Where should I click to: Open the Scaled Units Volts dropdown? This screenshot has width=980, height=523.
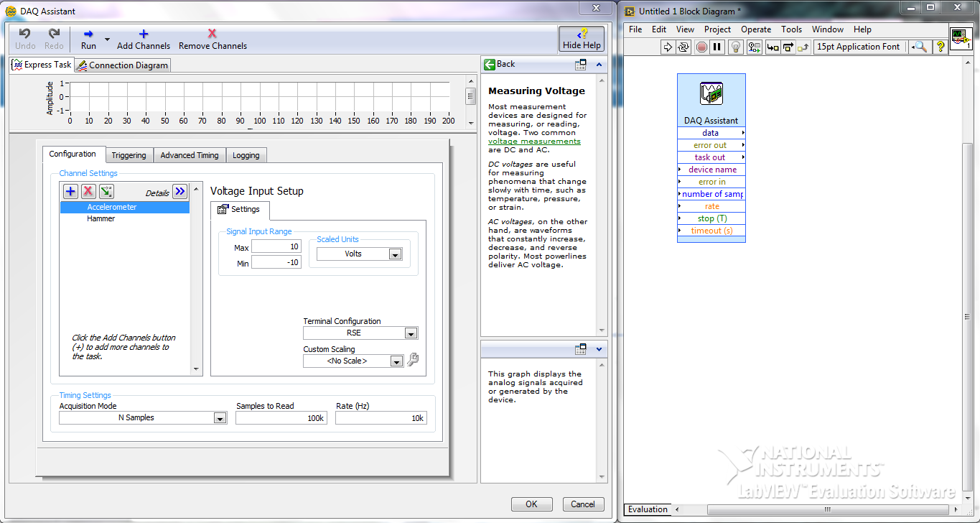395,254
